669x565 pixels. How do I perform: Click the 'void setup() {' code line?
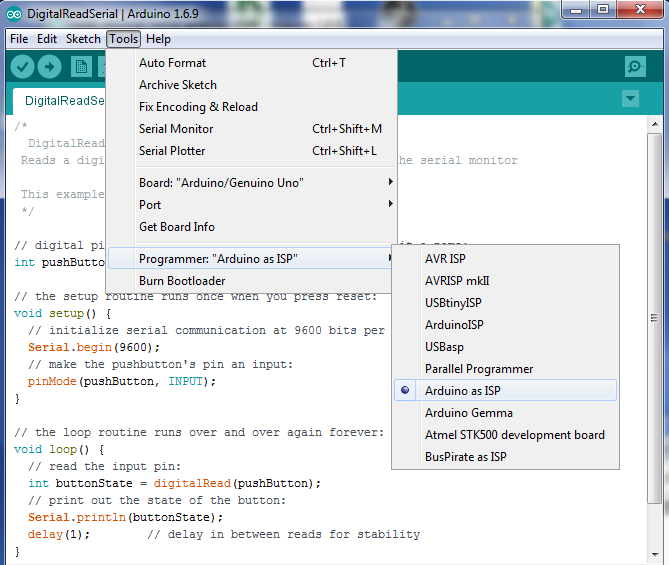click(x=63, y=313)
